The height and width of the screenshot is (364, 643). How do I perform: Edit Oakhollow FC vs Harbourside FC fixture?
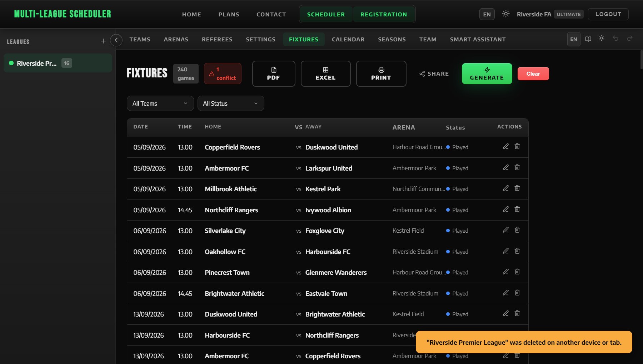(506, 251)
